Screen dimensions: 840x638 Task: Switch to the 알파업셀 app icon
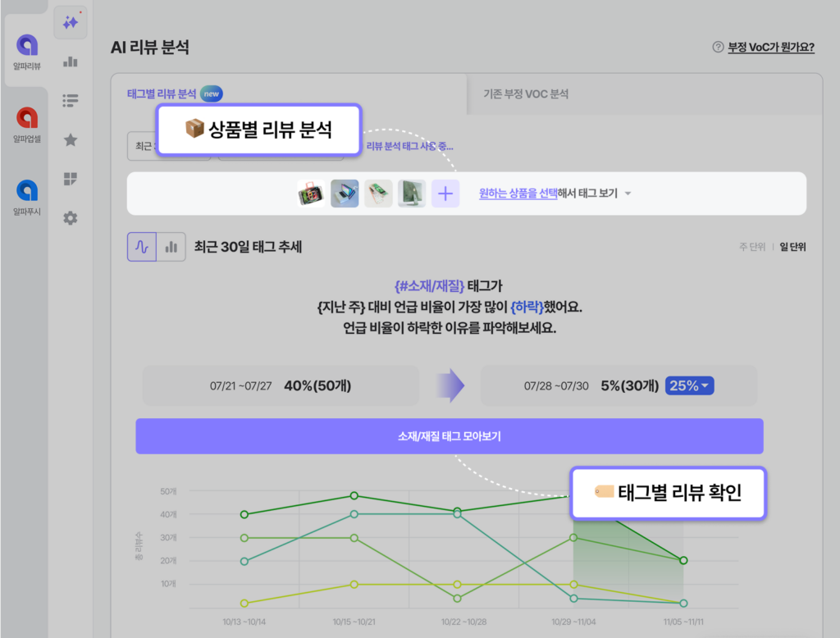click(25, 113)
